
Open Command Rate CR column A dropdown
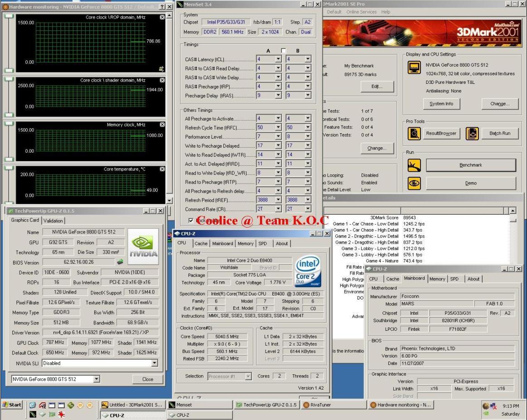click(278, 209)
